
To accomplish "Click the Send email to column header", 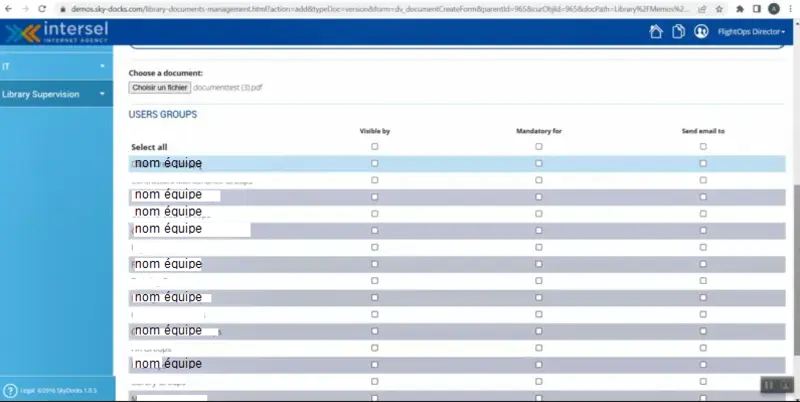I will point(703,131).
